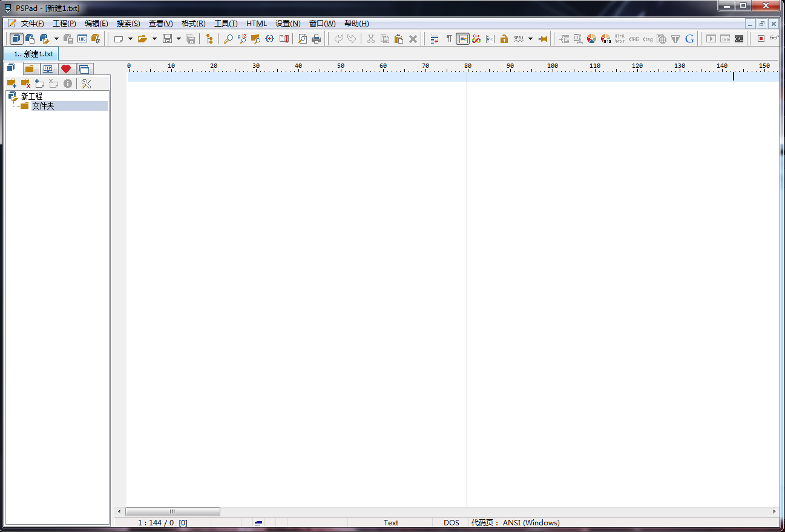Open the color pie picker icon
Image resolution: width=785 pixels, height=532 pixels.
591,39
